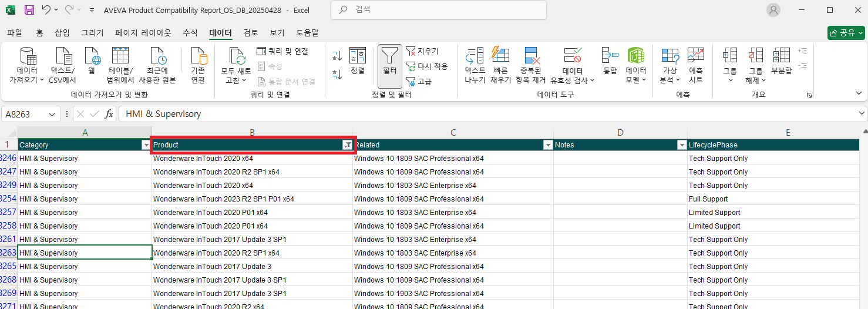The image size is (868, 309).
Task: Create a Forecast Sheet (예측 시트)
Action: pos(696,65)
